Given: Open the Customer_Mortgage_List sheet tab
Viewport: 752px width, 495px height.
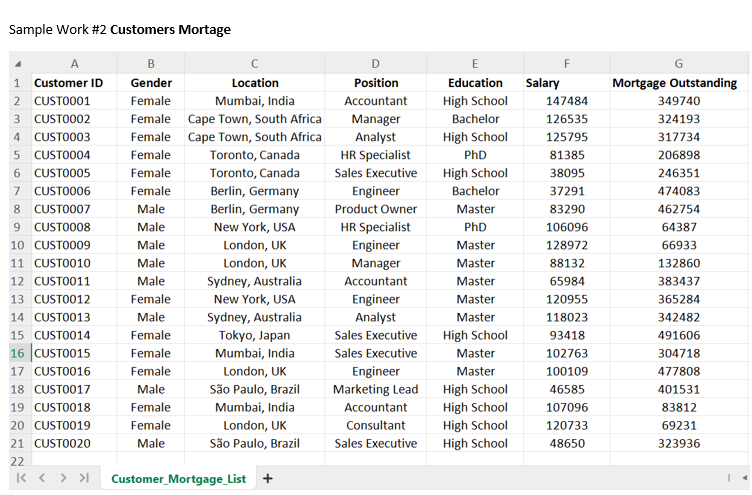Looking at the screenshot, I should tap(178, 479).
